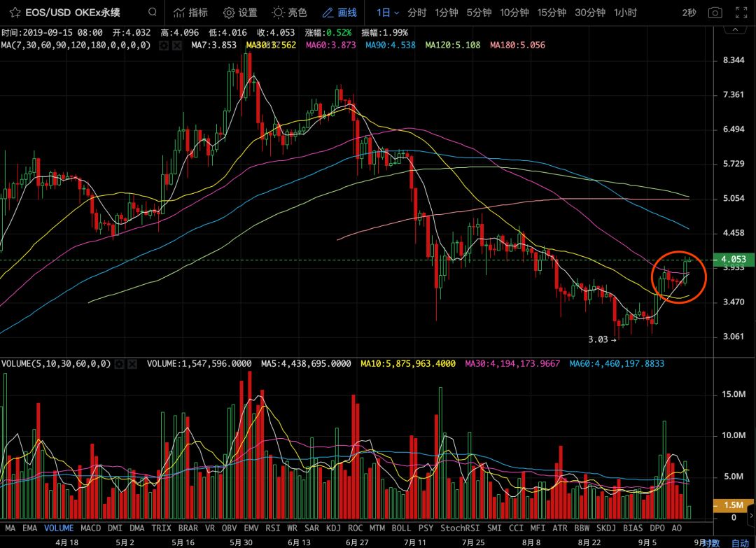Toggle the 亮色 light theme
Screen dimensions: 756x548
point(289,13)
